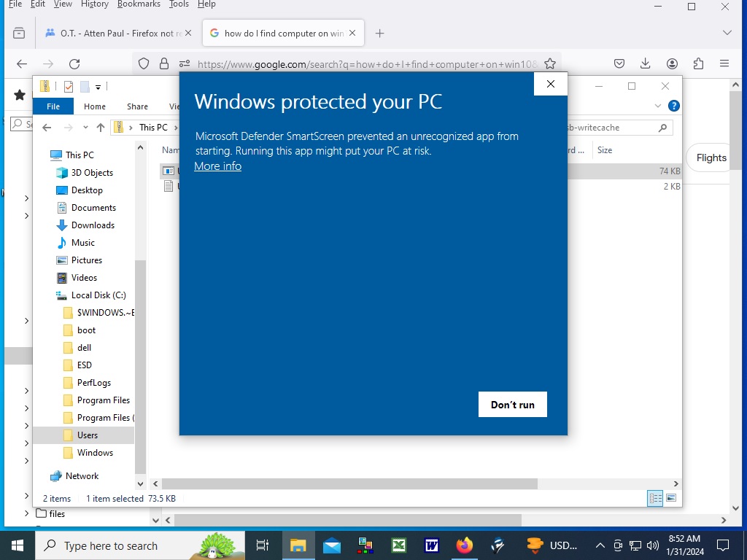Select Desktop in navigation tree
The height and width of the screenshot is (560, 747).
[87, 190]
